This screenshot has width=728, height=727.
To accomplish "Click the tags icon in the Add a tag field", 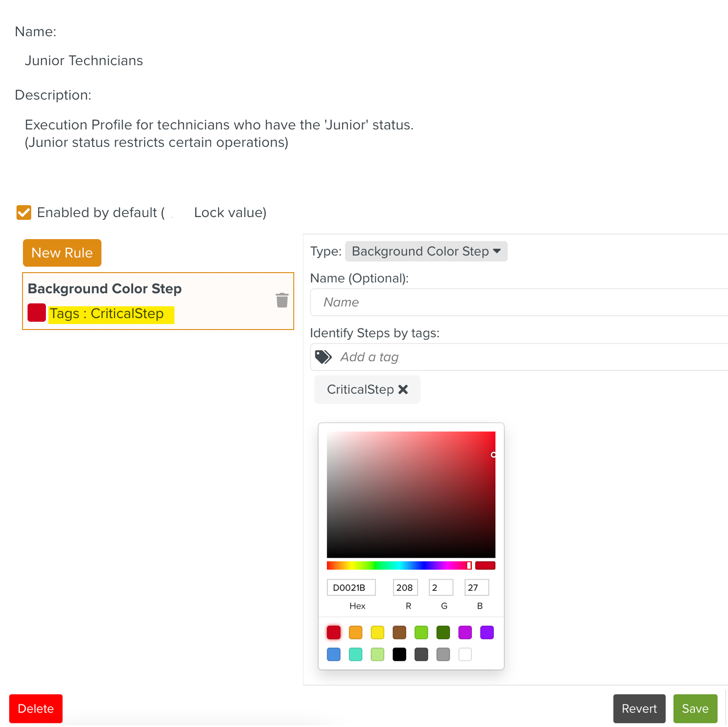I will click(324, 357).
